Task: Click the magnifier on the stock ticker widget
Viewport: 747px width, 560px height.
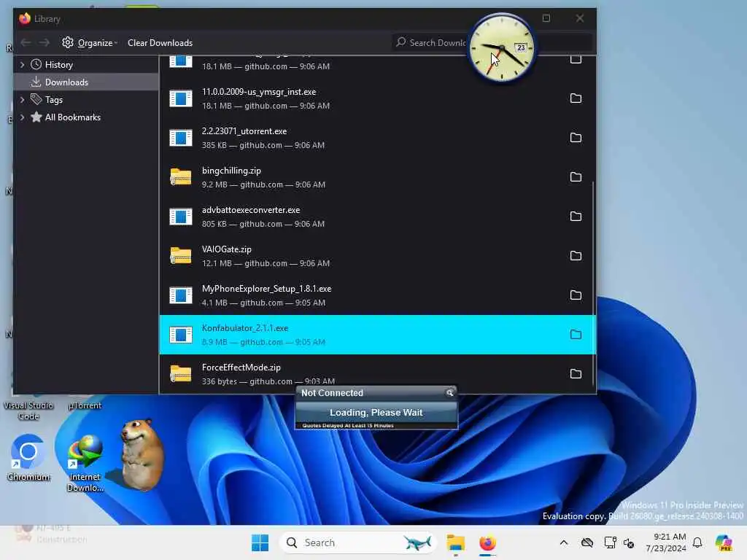Action: coord(449,393)
